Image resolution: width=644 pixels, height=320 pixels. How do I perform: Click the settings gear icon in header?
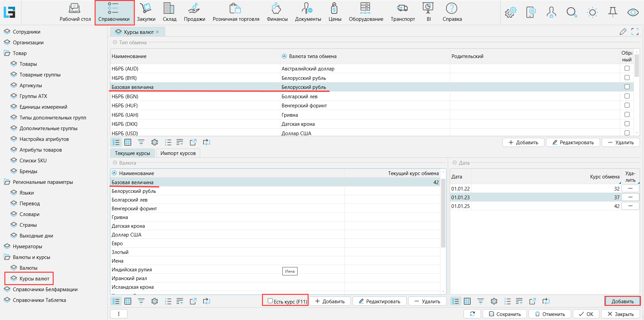coord(510,12)
